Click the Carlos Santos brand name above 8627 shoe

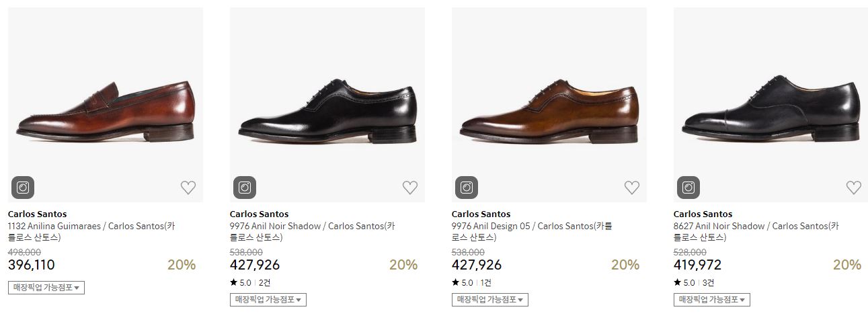point(703,214)
